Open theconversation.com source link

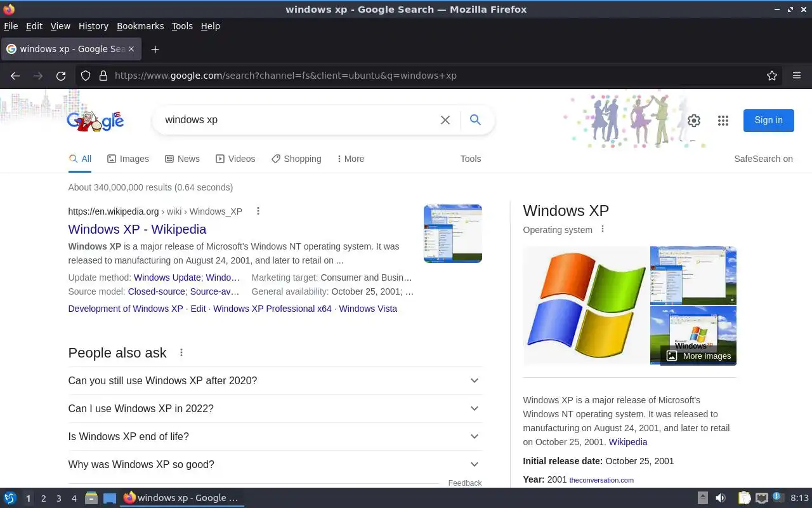(601, 480)
